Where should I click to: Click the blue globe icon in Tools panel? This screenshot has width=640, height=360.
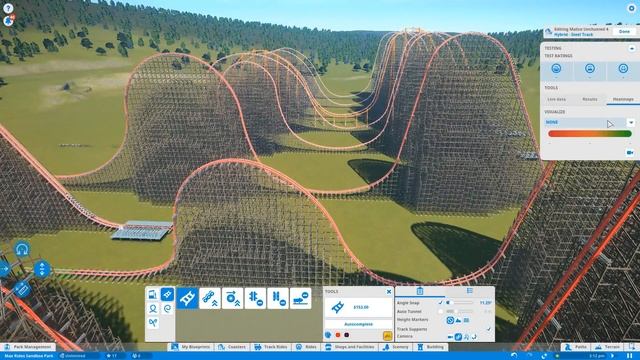coord(328,335)
